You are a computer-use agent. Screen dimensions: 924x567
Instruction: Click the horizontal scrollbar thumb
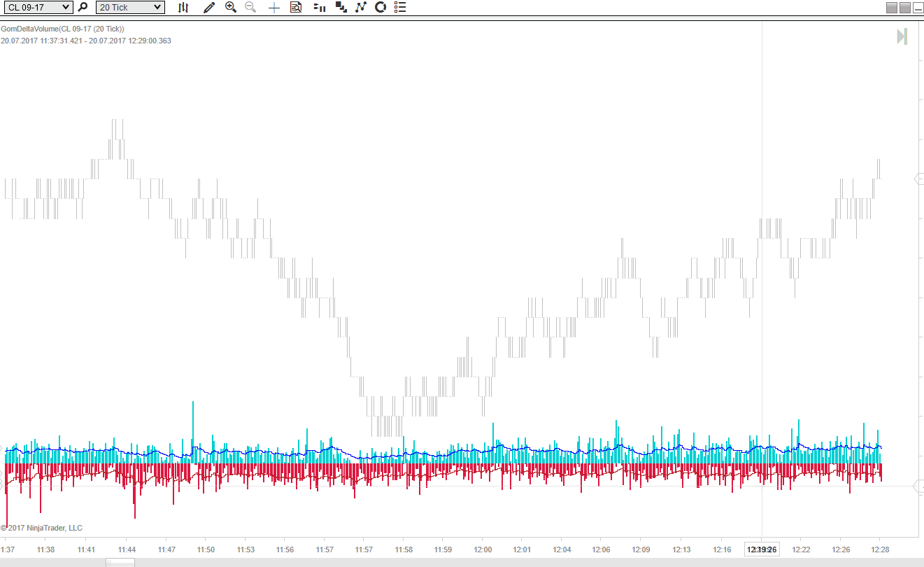tap(120, 562)
